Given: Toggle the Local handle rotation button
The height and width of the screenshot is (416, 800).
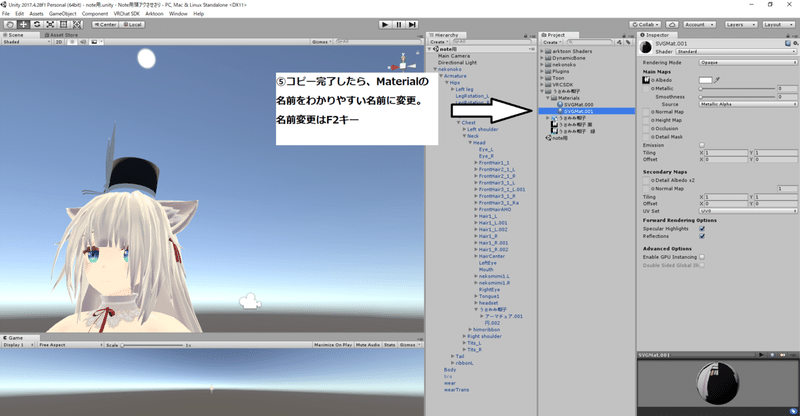Looking at the screenshot, I should click(132, 25).
